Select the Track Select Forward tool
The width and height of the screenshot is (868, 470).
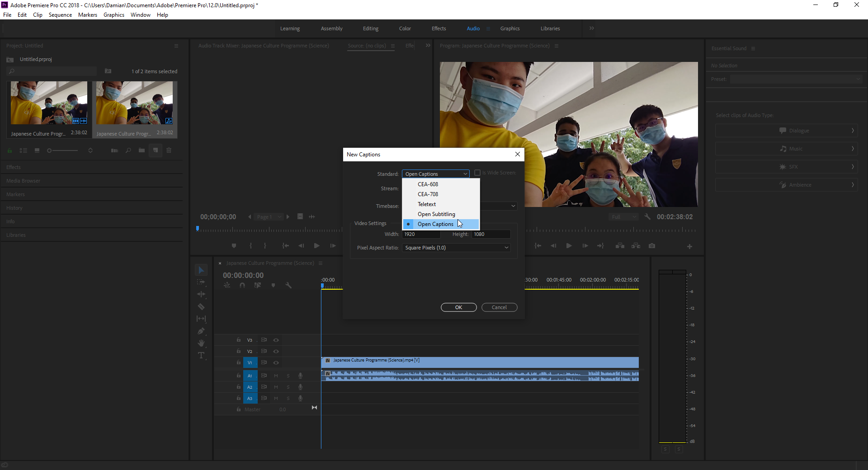(201, 282)
